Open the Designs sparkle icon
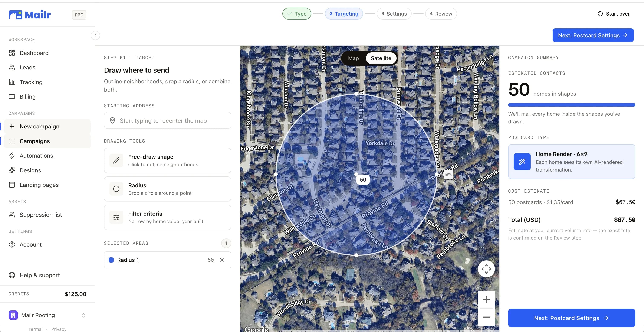Viewport: 644px width, 332px height. tap(12, 170)
